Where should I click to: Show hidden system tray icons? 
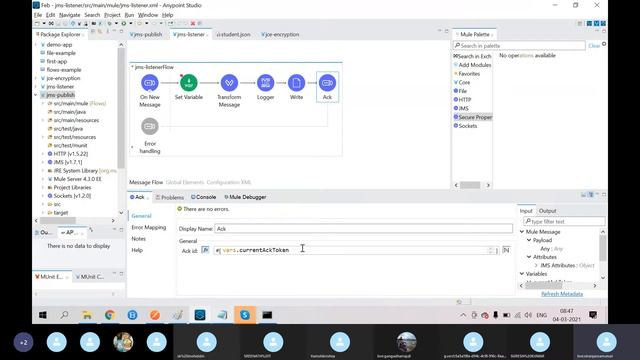(x=463, y=315)
